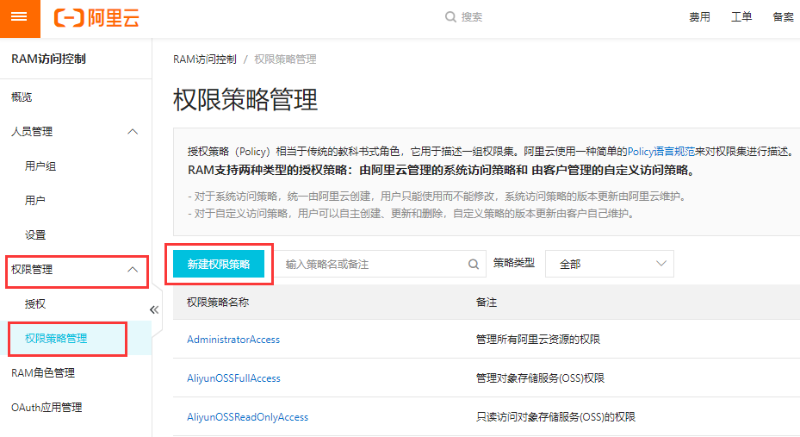Open the AliyunOSSFullAccess policy
Image resolution: width=800 pixels, height=437 pixels.
(234, 378)
